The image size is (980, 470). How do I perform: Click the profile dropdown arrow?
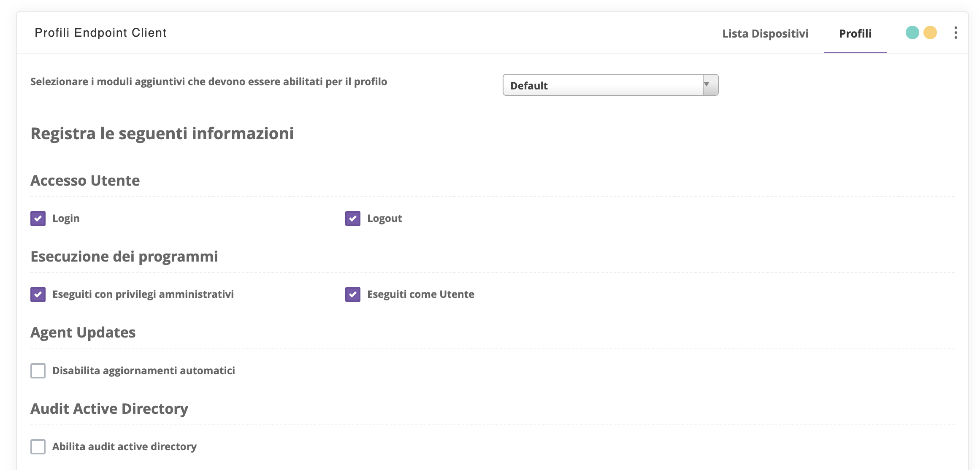(x=710, y=85)
